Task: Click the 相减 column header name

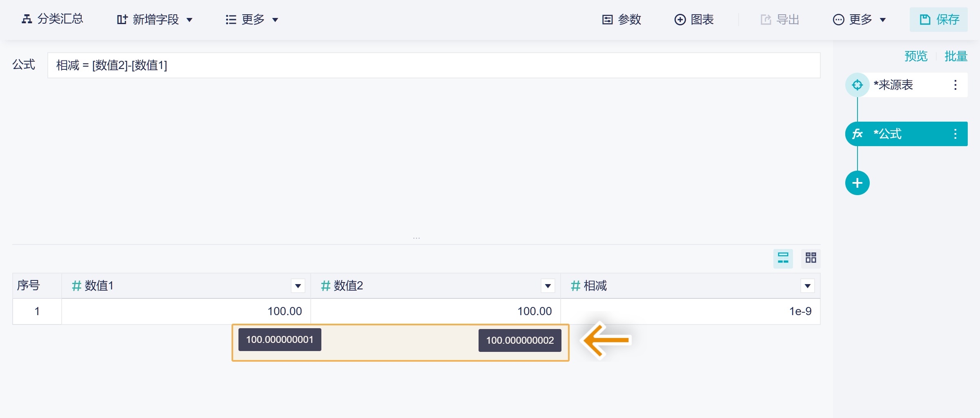Action: 595,286
